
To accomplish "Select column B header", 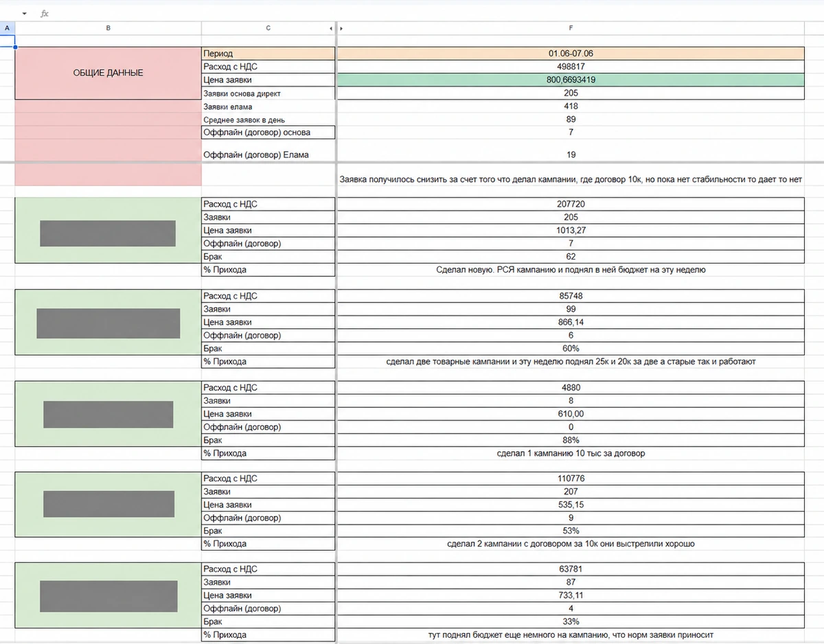I will tap(108, 28).
